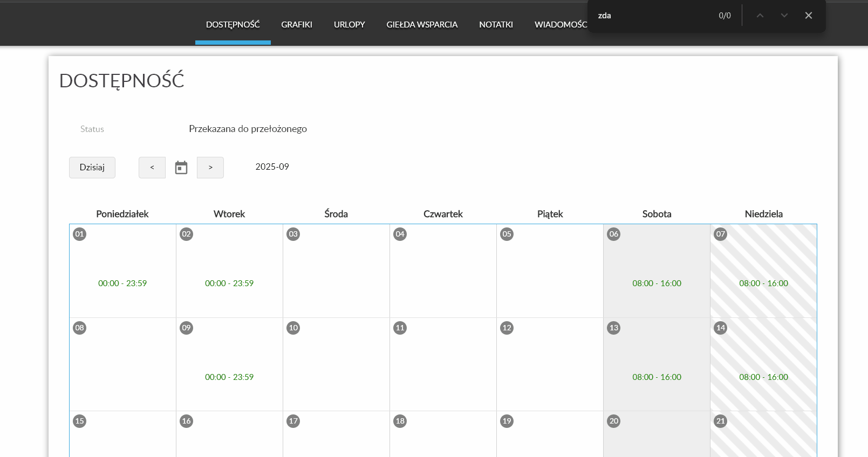Click the Piątek column header

(550, 214)
